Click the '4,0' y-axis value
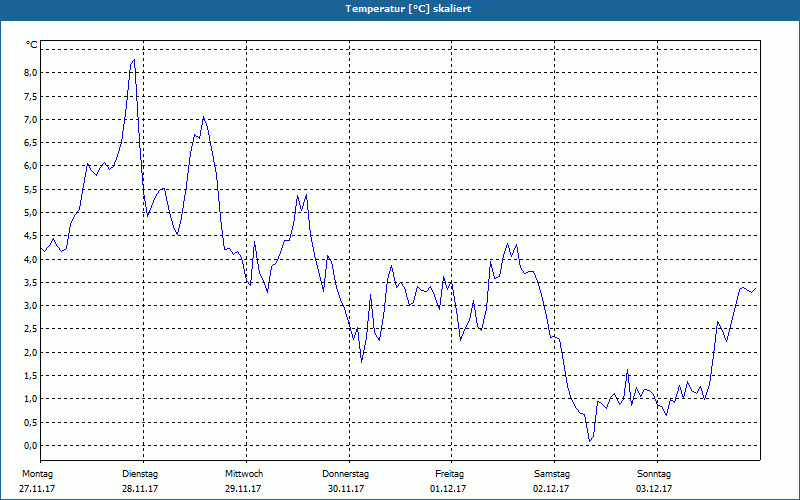This screenshot has height=500, width=800. point(31,260)
